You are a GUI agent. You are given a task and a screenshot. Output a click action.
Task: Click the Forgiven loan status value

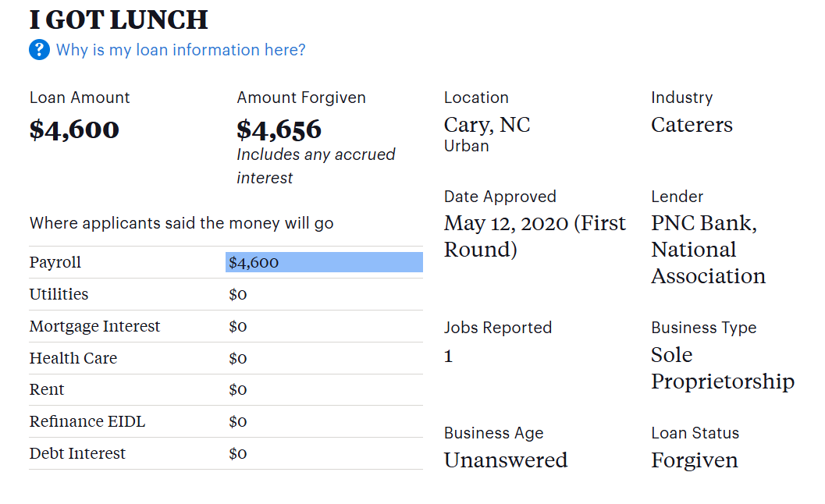694,460
